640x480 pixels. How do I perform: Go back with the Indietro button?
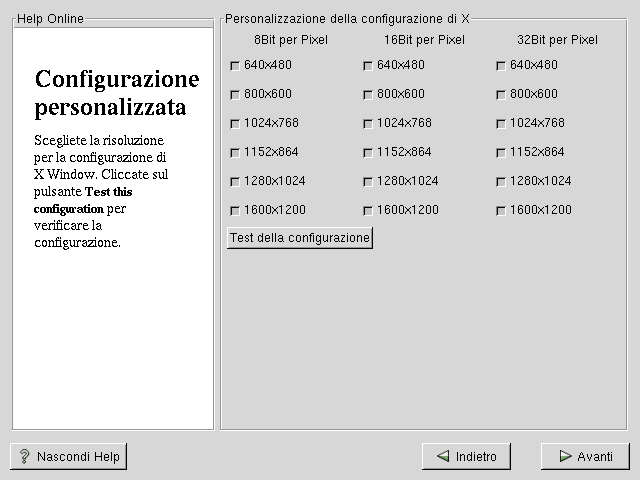point(466,456)
